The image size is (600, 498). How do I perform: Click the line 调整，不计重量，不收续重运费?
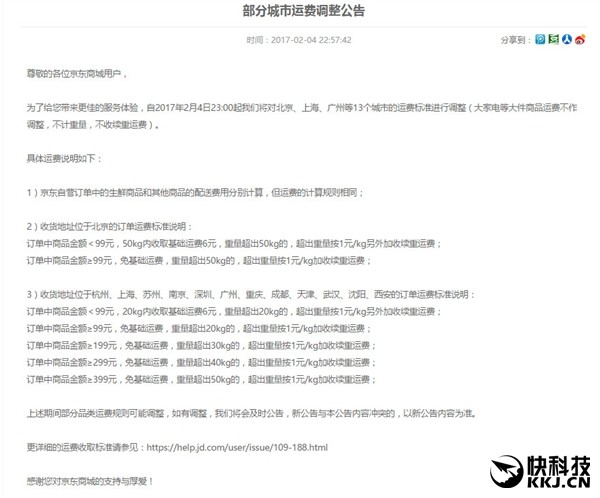tap(93, 124)
